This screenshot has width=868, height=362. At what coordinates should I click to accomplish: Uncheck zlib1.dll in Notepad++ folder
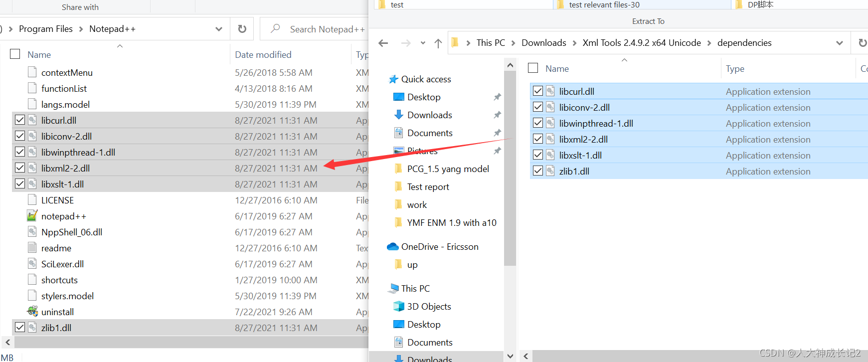[x=20, y=327]
